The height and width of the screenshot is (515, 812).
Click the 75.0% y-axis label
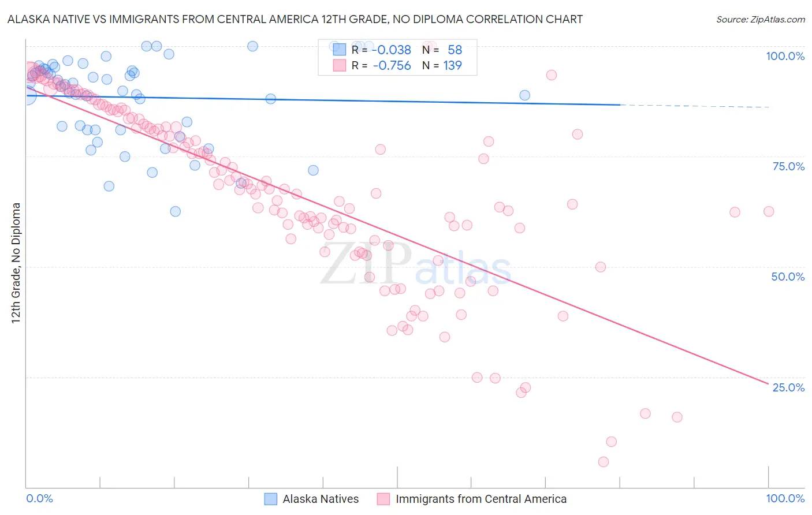pos(788,166)
